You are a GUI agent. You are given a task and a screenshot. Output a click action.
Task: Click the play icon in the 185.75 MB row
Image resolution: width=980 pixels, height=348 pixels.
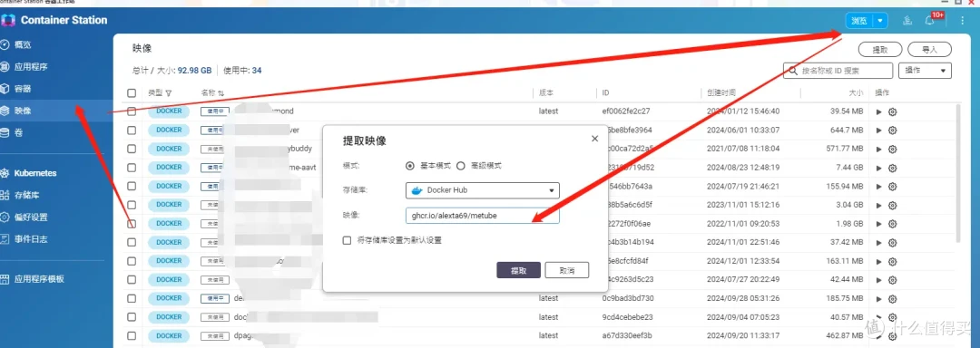(878, 298)
